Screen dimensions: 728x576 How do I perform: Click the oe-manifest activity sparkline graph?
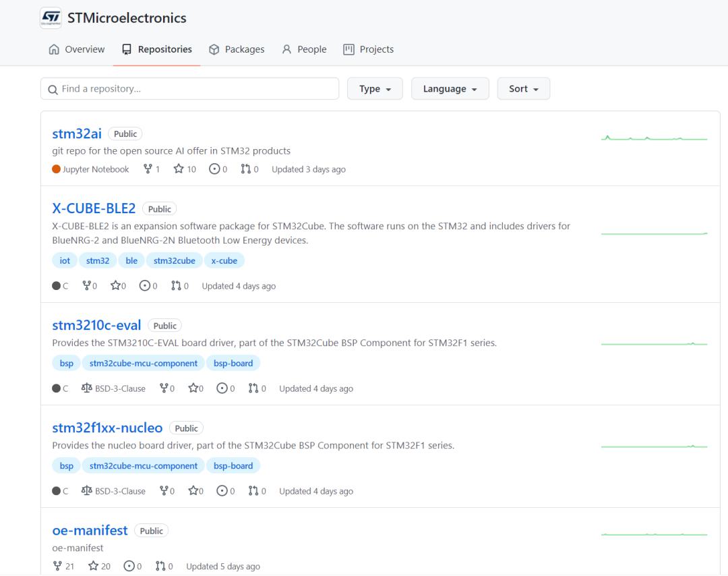click(654, 534)
